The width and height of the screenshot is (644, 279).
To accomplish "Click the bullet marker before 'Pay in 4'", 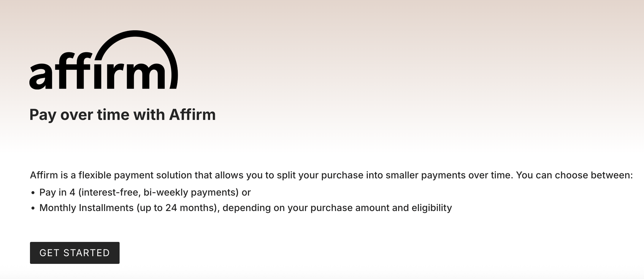I will point(33,192).
